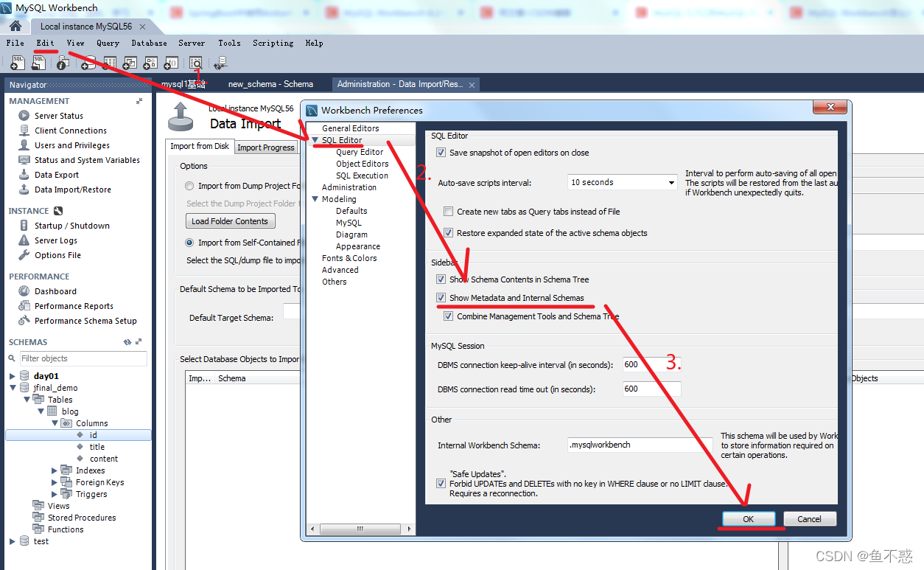Switch to Import Progress tab
The height and width of the screenshot is (570, 924).
tap(266, 147)
